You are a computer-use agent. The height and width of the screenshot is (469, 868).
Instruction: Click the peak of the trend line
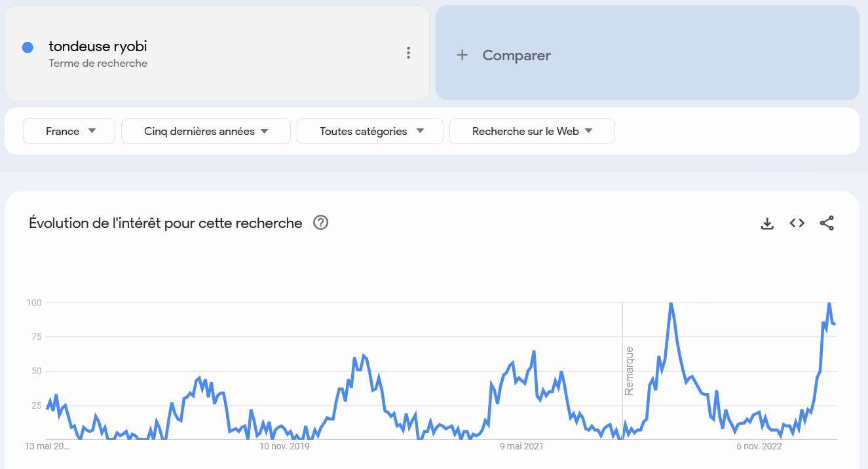pos(671,303)
